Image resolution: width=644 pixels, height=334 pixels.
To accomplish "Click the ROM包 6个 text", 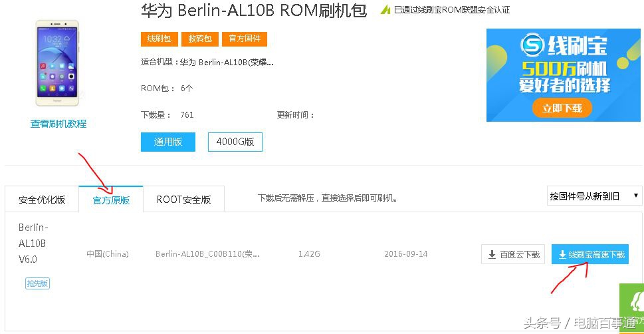I will [167, 88].
